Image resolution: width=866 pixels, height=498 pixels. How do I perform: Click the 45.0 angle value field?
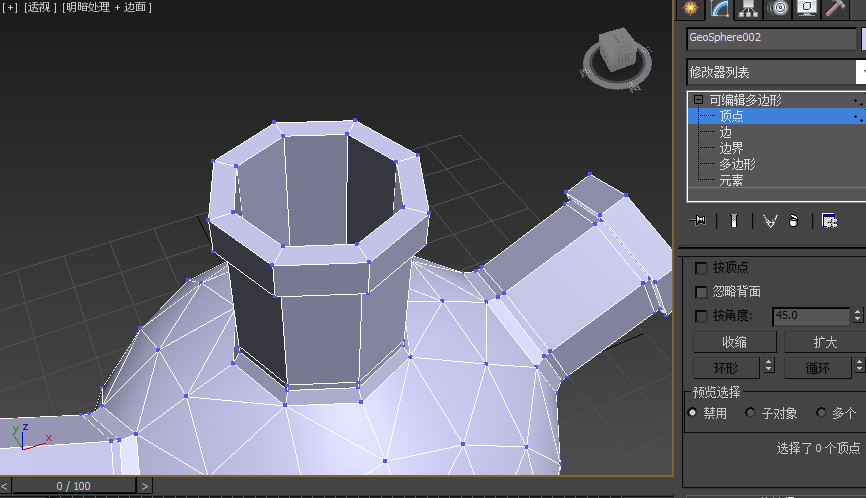[811, 316]
